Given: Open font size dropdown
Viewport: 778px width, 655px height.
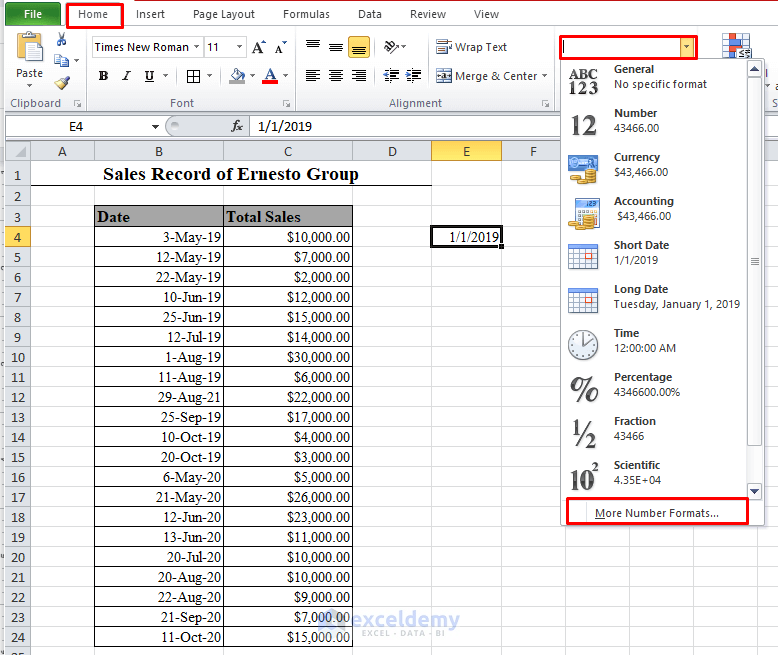Looking at the screenshot, I should [239, 47].
